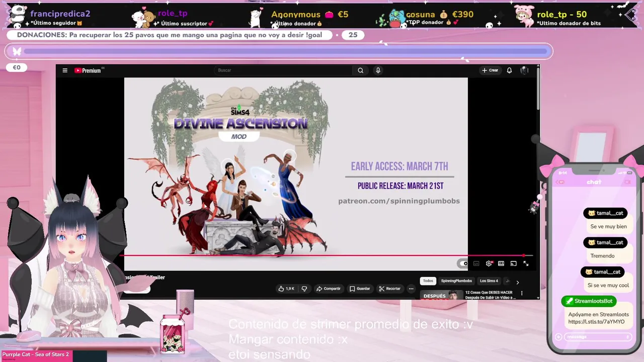This screenshot has height=362, width=644.
Task: Open options menu for recommended video
Action: click(x=522, y=293)
